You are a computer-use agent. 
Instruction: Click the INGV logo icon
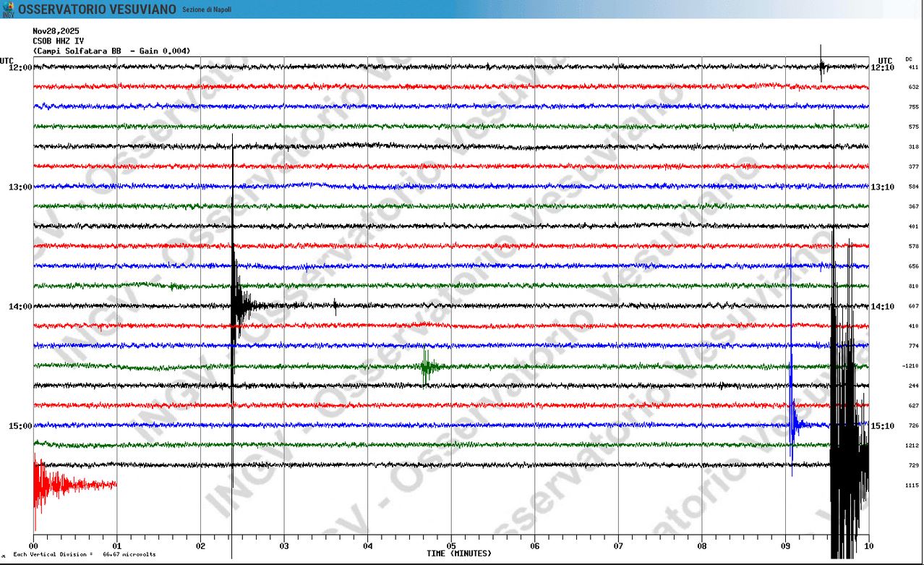pyautogui.click(x=8, y=9)
